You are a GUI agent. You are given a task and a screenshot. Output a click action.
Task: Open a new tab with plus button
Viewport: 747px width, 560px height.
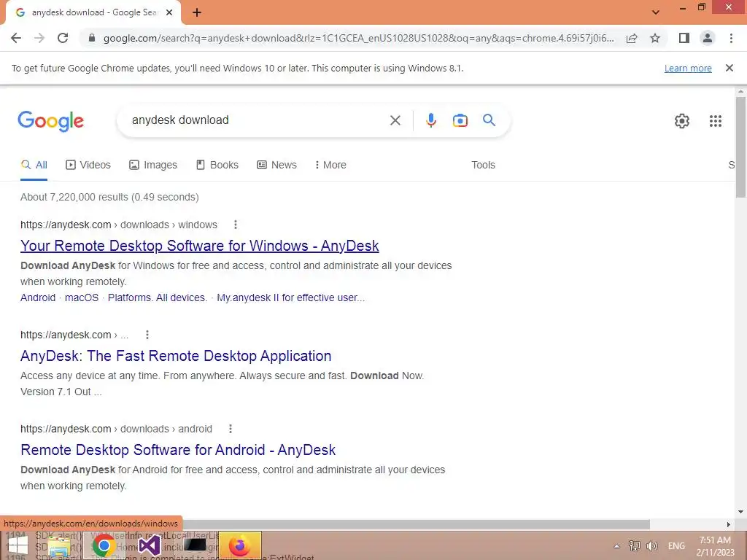click(x=197, y=13)
